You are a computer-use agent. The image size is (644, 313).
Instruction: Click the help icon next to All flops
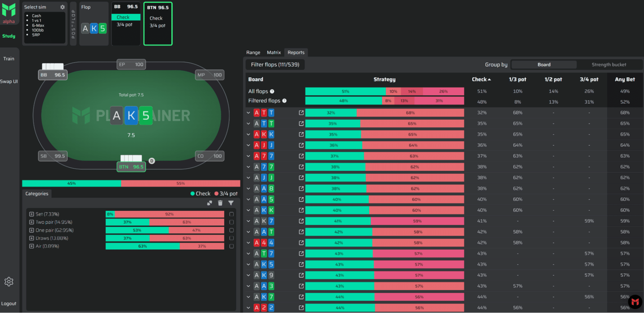pos(272,91)
